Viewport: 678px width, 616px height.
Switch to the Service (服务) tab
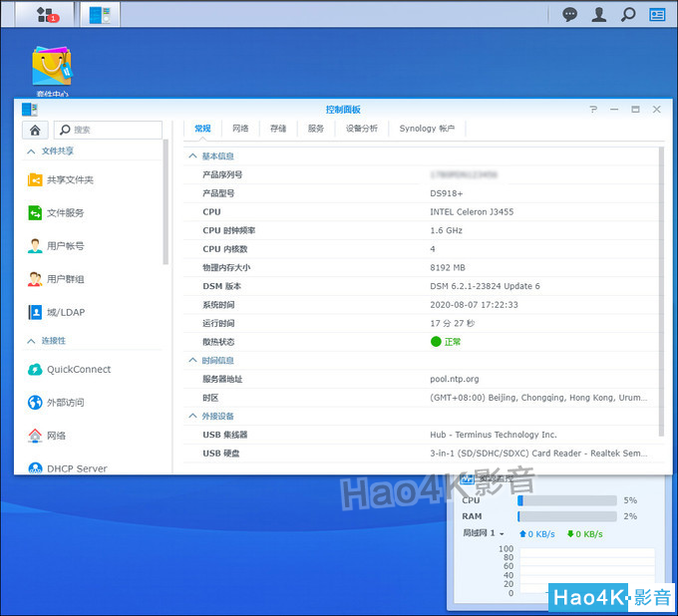tap(316, 129)
